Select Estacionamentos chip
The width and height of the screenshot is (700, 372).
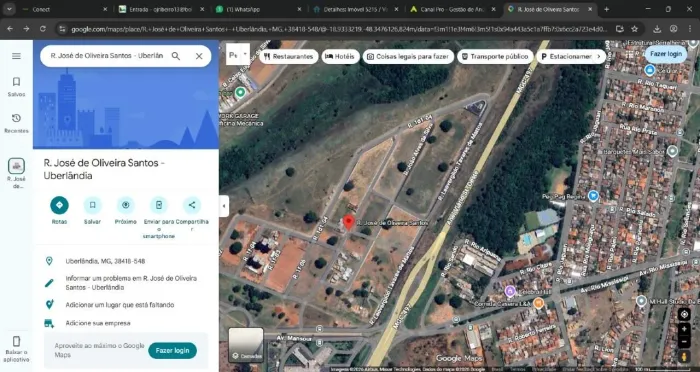(x=566, y=57)
